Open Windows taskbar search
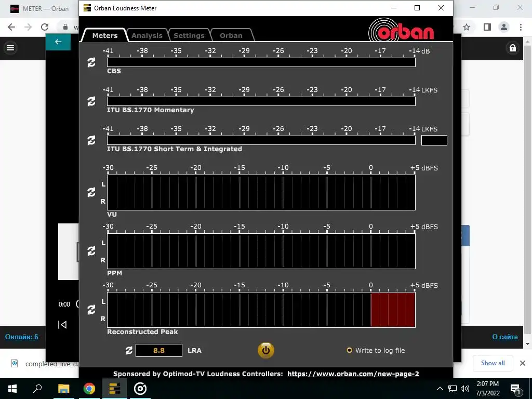Screen dimensions: 532x399 click(37, 389)
